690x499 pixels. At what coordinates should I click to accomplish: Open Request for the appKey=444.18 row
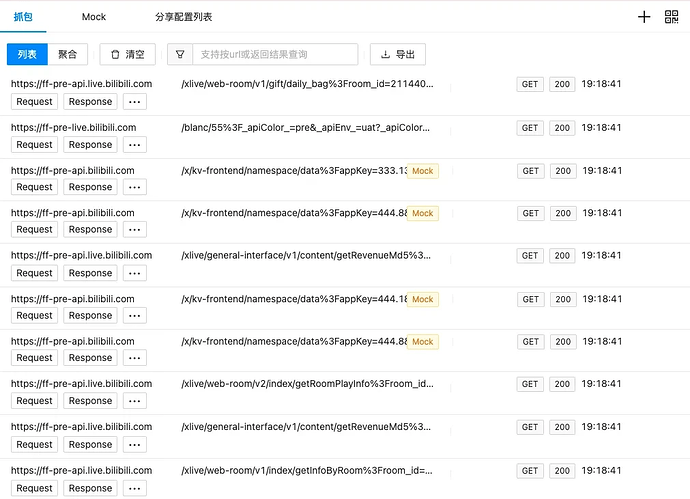[34, 316]
